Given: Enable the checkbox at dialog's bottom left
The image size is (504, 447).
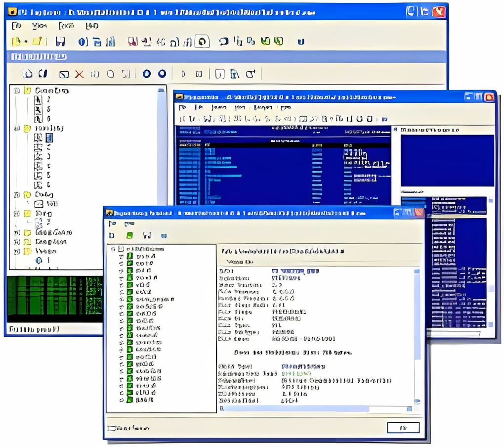Looking at the screenshot, I should 111,428.
